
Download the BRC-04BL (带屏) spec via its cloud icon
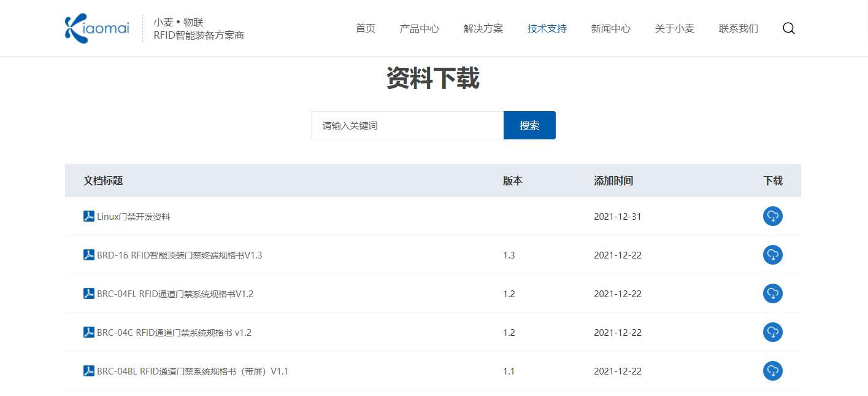pos(772,371)
